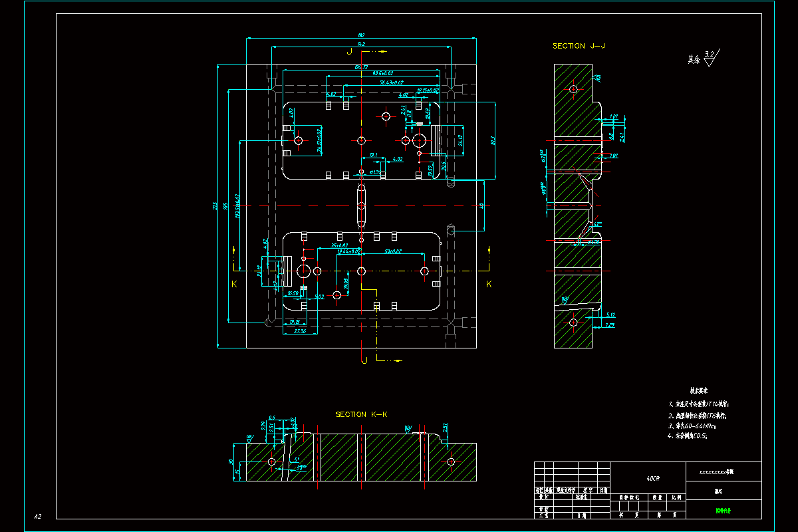The image size is (798, 532).
Task: Select the '5.12' dimension in section J-J
Action: [611, 315]
